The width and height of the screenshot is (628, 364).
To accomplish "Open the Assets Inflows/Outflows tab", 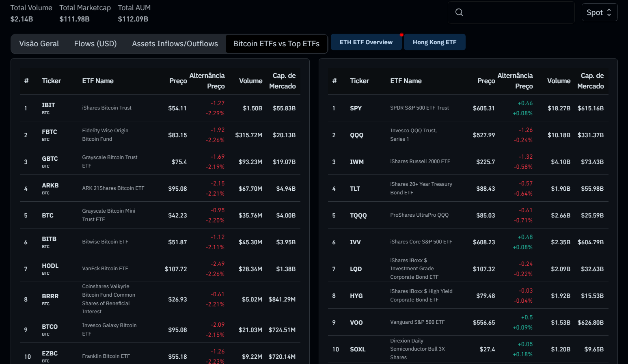I will (175, 44).
